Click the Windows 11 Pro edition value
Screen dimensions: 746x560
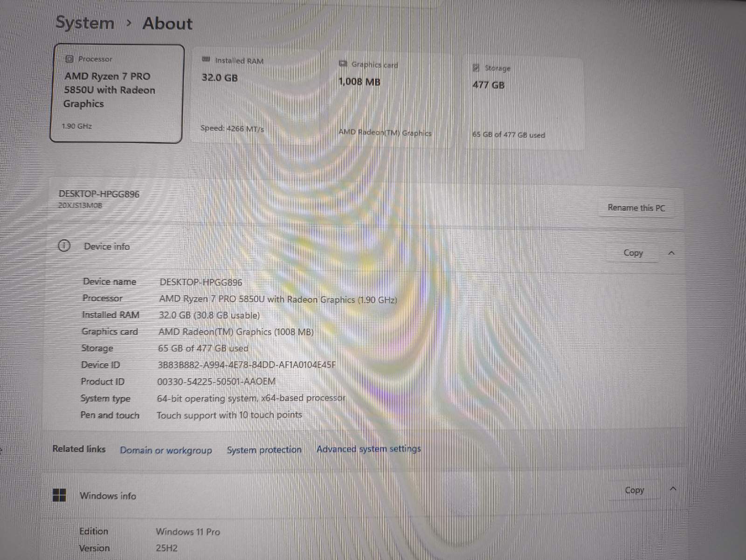pos(188,532)
